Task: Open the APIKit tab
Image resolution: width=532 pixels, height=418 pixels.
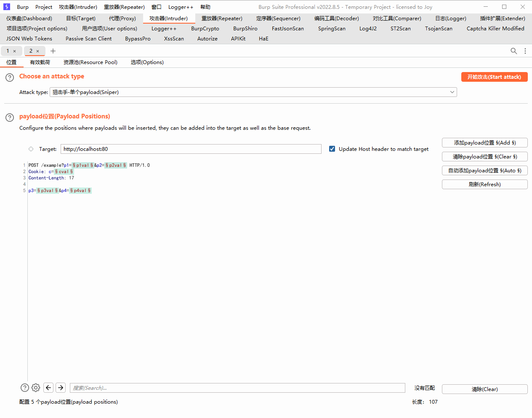Action: (238, 39)
